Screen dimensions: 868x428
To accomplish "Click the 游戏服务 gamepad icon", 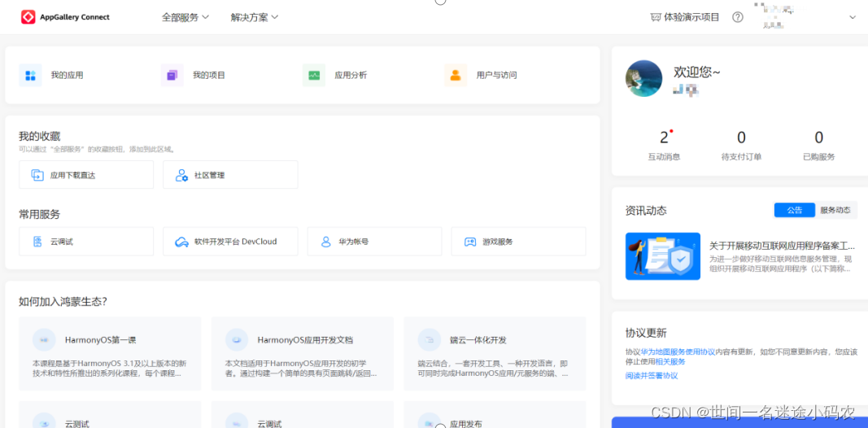I will [x=470, y=242].
